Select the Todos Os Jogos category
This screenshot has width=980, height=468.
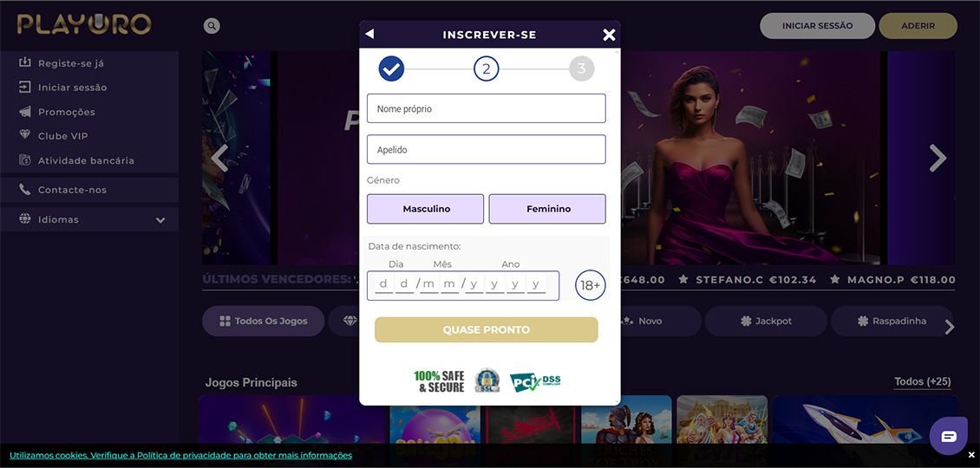coord(263,322)
